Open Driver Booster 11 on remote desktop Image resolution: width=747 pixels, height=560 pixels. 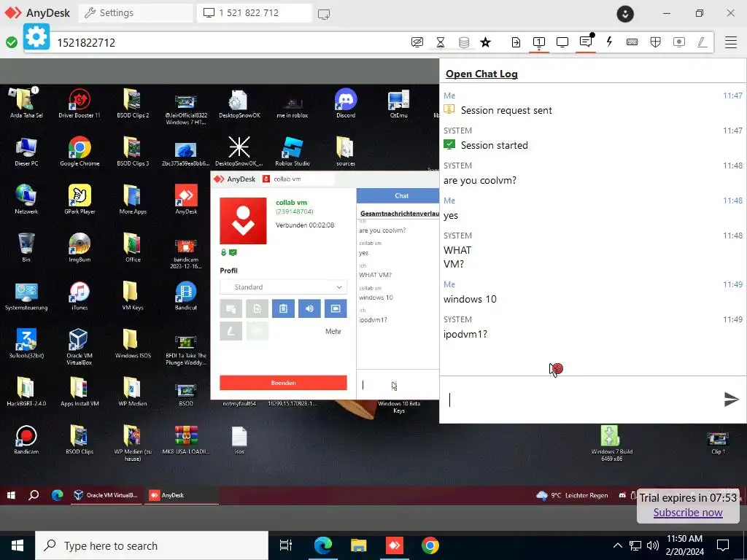[80, 103]
